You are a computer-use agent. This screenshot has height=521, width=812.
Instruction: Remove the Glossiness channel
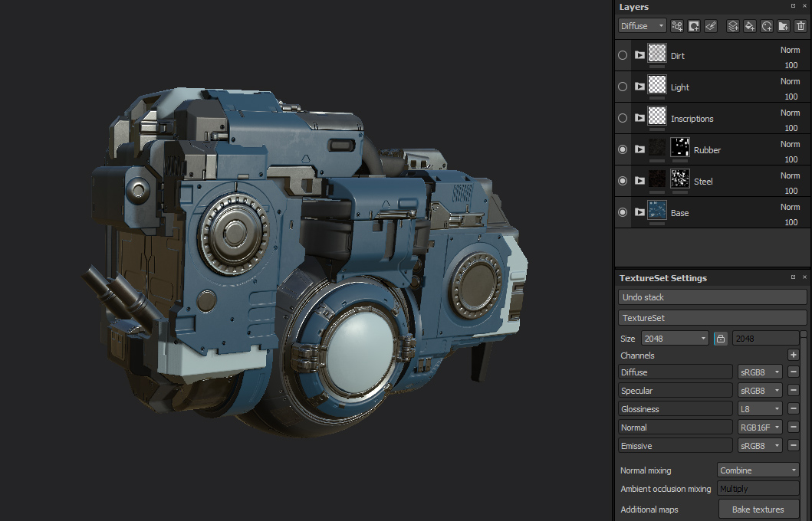point(793,409)
